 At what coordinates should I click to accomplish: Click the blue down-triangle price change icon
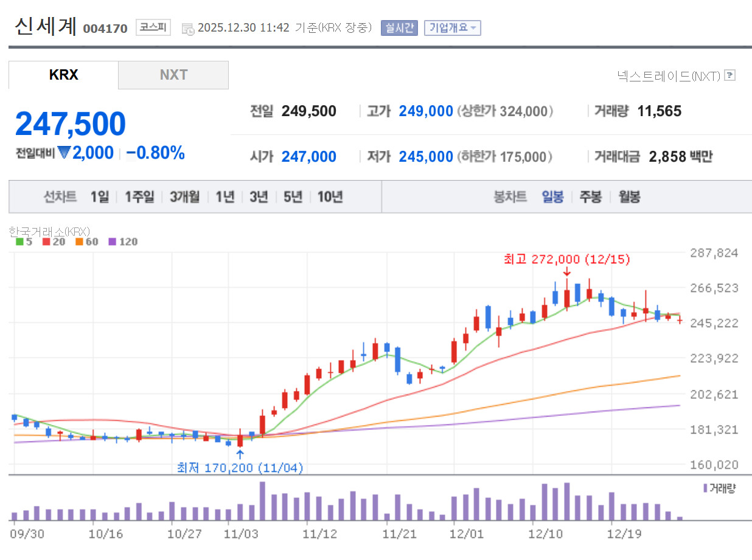point(64,153)
